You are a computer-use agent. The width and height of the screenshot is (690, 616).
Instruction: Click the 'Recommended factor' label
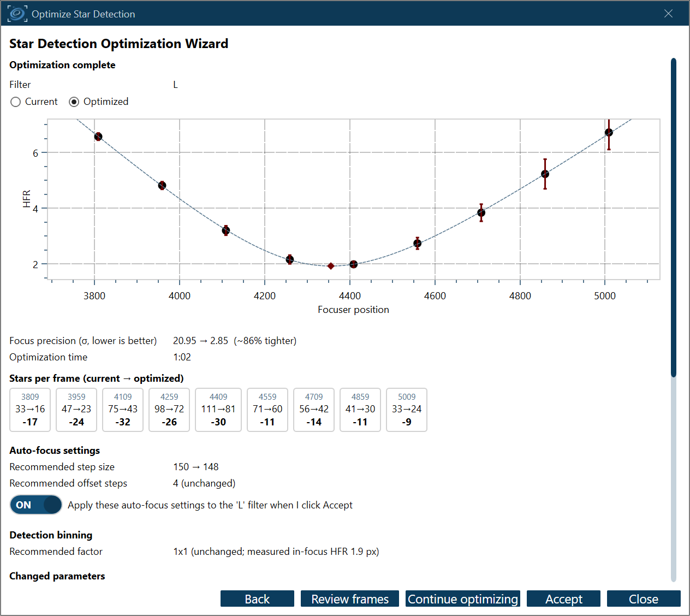point(56,552)
